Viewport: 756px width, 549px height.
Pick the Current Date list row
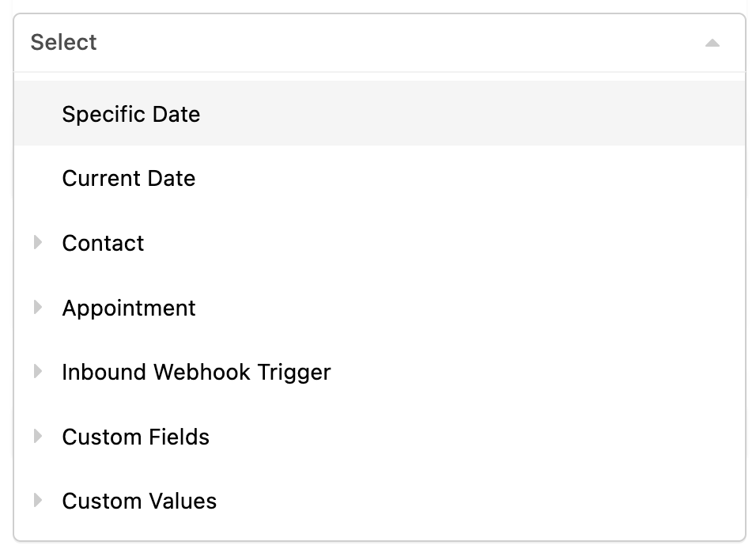pos(380,178)
